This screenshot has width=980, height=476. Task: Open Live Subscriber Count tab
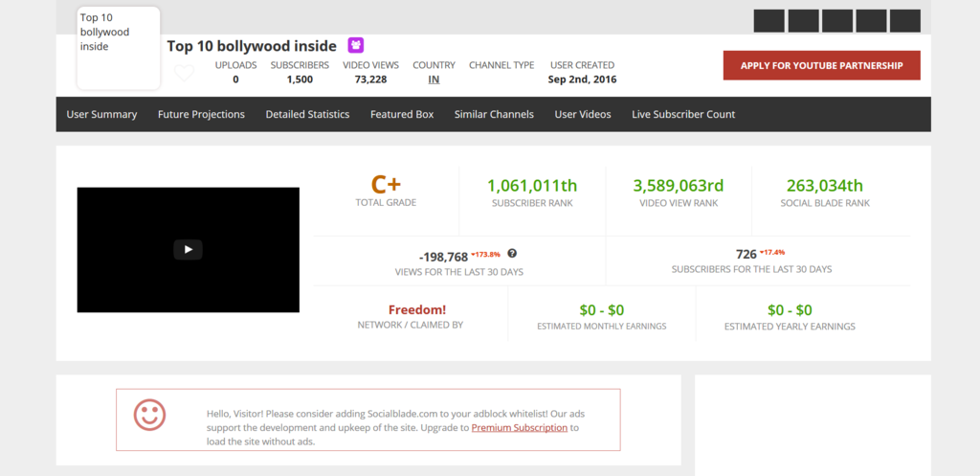[x=683, y=115]
